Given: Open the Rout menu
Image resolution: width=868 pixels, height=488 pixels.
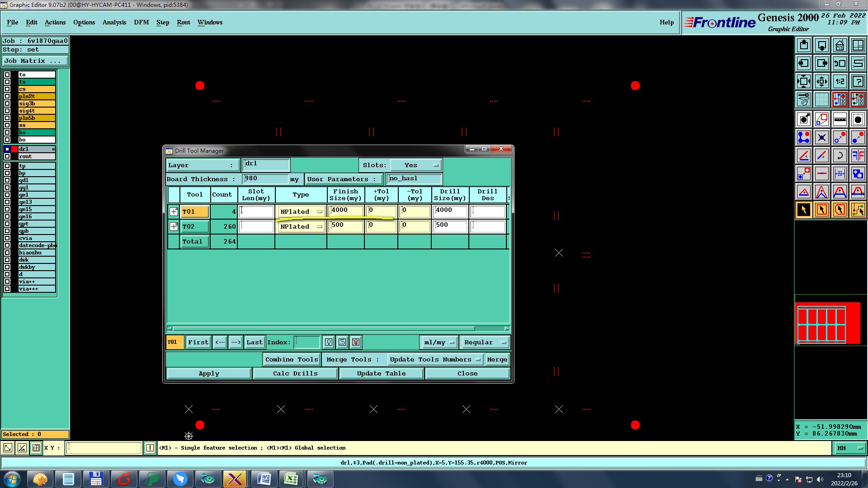Looking at the screenshot, I should (x=184, y=22).
